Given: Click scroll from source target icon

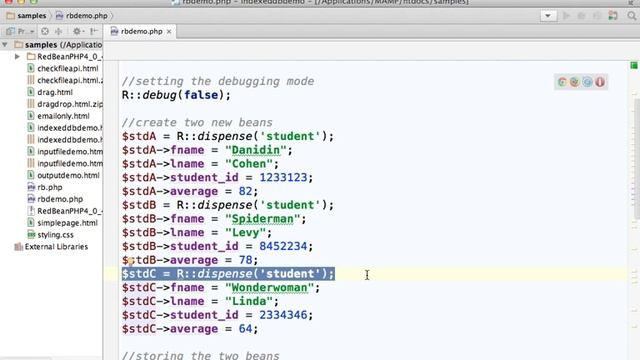Looking at the screenshot, I should click(45, 31).
